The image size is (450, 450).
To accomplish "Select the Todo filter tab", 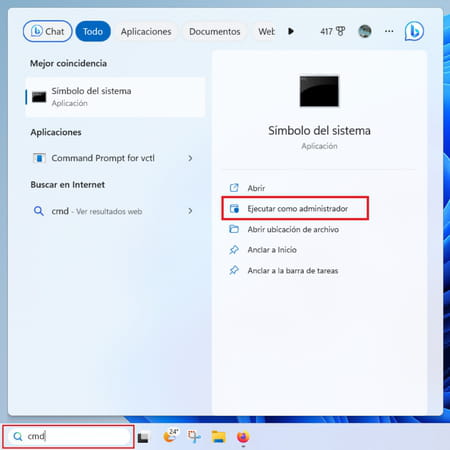I will pyautogui.click(x=93, y=31).
